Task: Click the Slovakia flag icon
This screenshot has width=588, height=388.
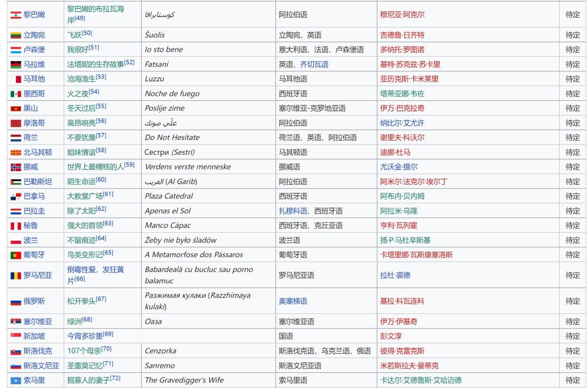Action: pyautogui.click(x=16, y=351)
